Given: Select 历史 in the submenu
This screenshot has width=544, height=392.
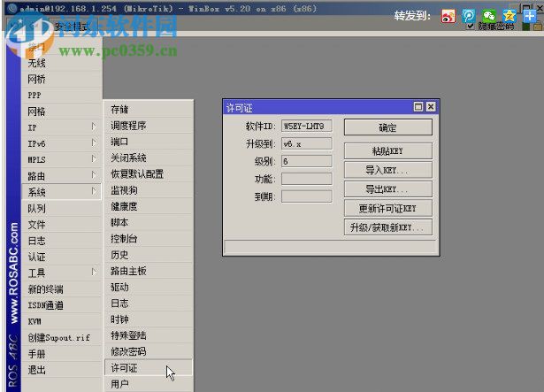Looking at the screenshot, I should (148, 255).
